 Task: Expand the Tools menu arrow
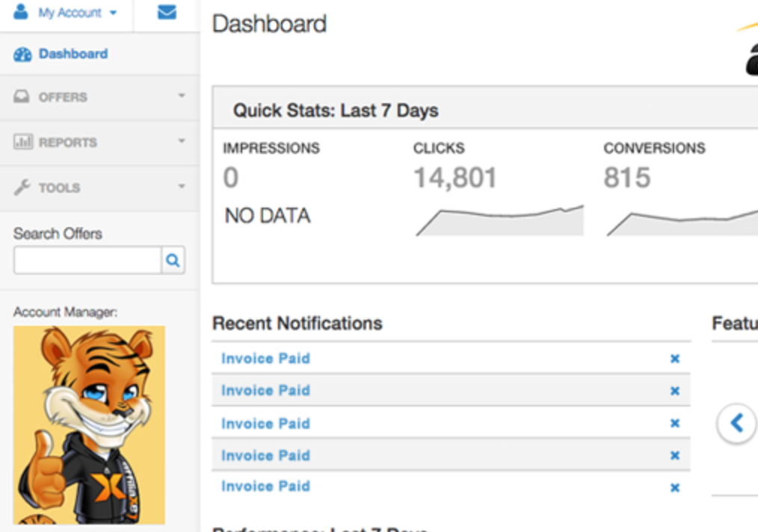point(181,186)
